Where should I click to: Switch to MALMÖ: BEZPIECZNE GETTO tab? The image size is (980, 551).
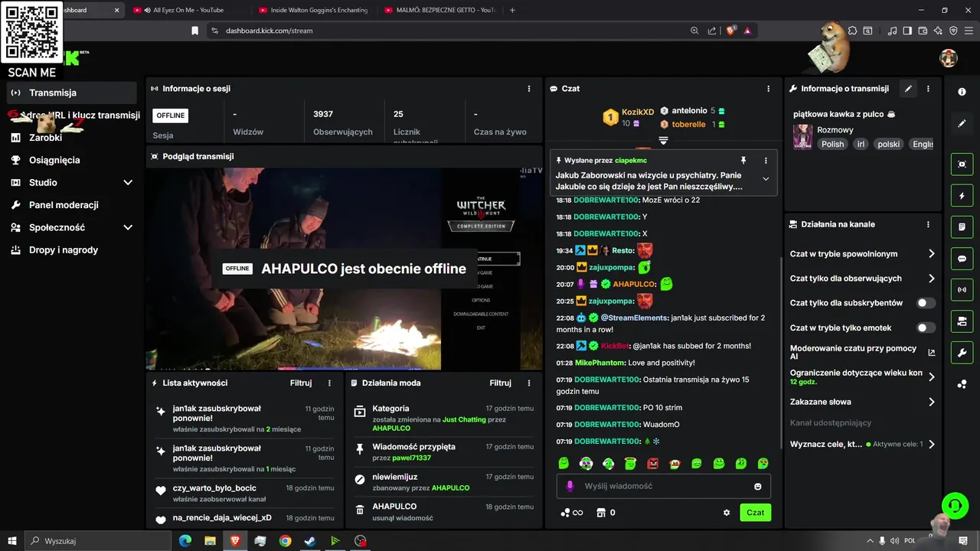point(440,10)
